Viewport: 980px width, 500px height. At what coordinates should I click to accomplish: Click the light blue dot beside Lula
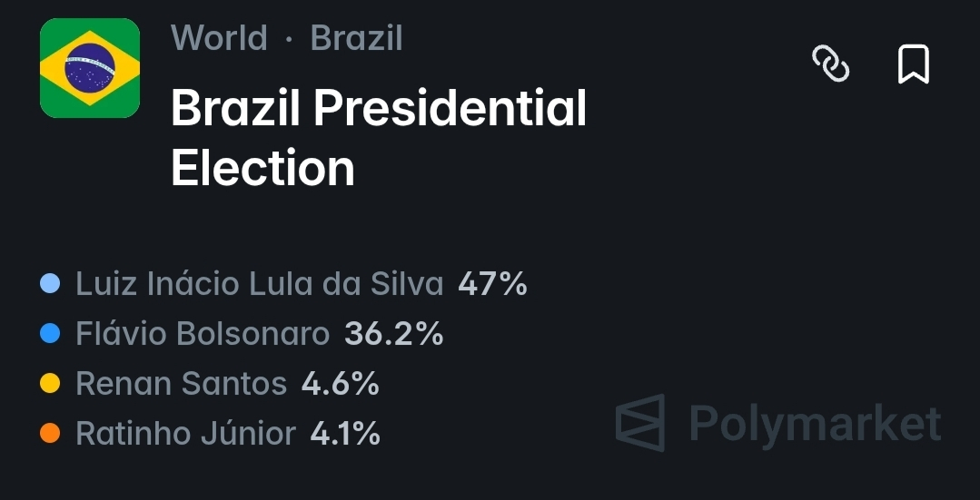tap(50, 284)
